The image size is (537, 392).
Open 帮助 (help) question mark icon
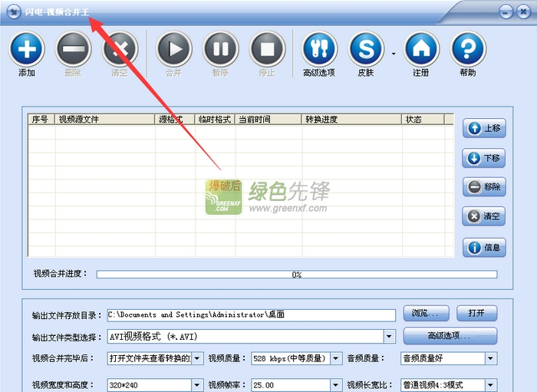point(468,49)
